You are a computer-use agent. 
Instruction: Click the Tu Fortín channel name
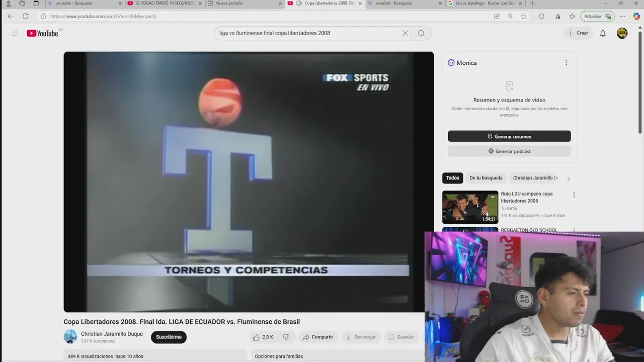509,208
